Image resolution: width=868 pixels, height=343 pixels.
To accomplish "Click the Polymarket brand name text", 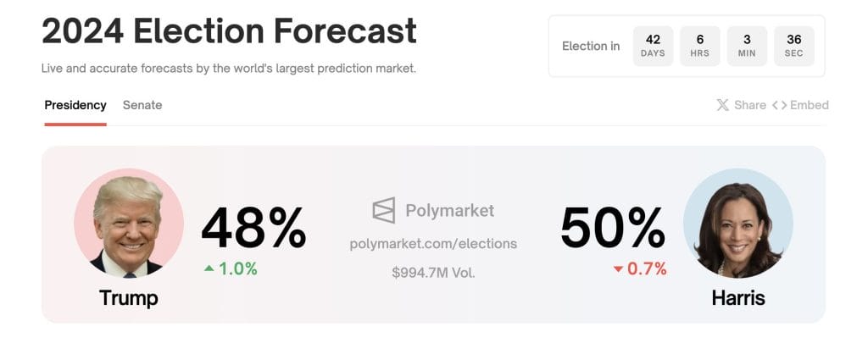I will (x=449, y=210).
